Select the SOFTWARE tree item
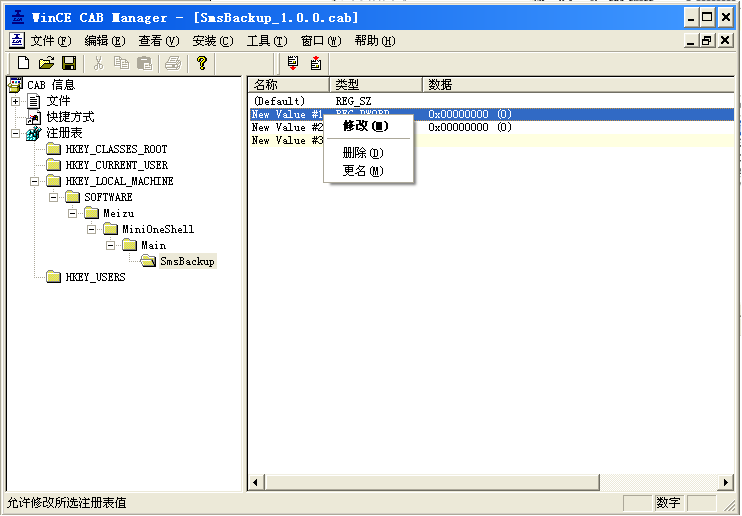Screen dimensions: 742x516 coord(108,197)
